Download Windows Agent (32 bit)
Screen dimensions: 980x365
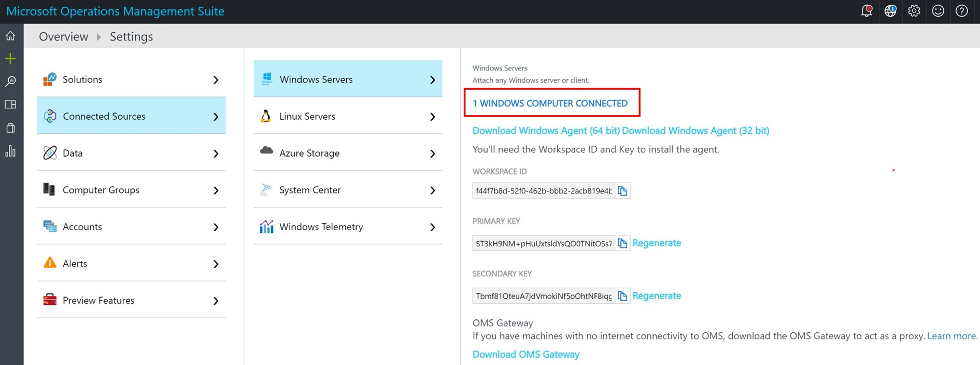695,131
